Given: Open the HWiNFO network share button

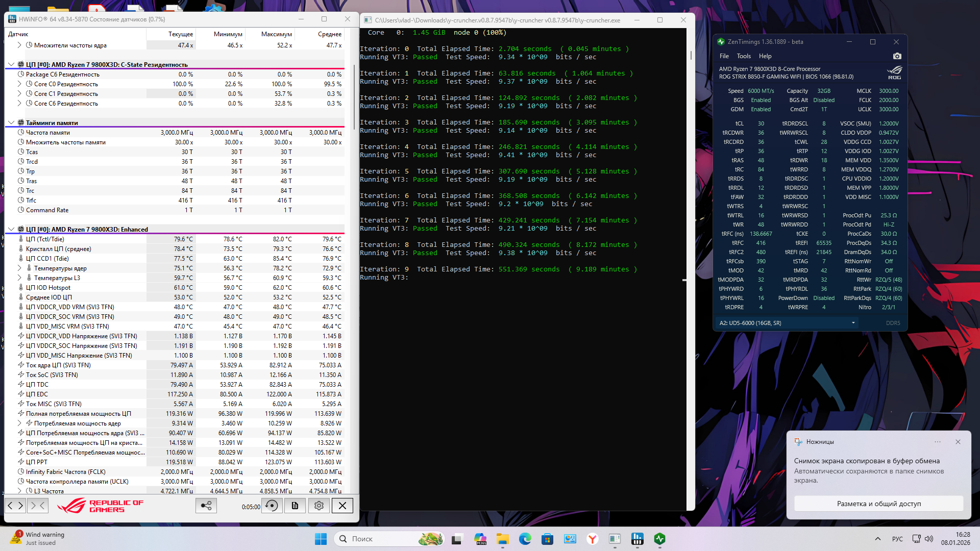Looking at the screenshot, I should point(206,506).
